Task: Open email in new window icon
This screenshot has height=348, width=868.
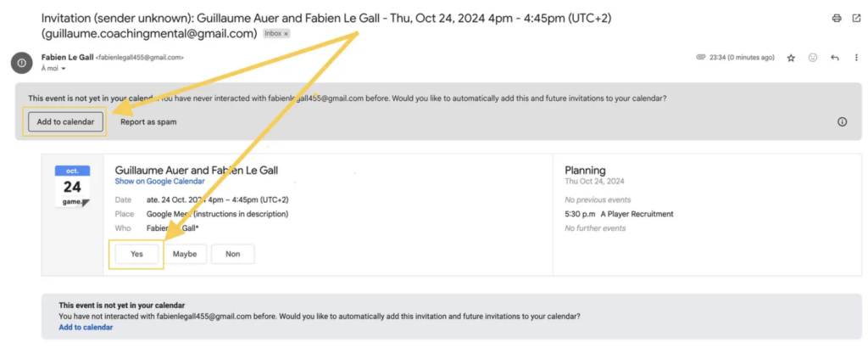Action: (x=856, y=19)
